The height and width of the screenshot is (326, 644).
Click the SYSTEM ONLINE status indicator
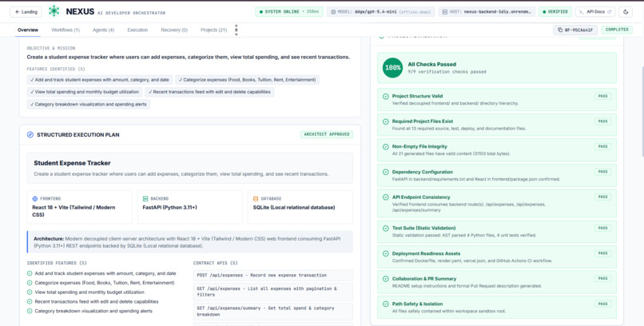pyautogui.click(x=289, y=12)
